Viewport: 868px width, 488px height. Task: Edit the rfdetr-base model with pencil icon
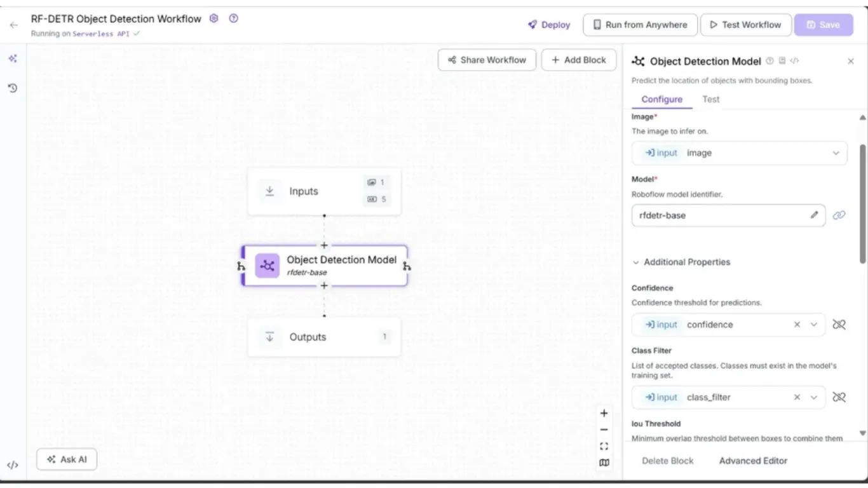tap(815, 215)
